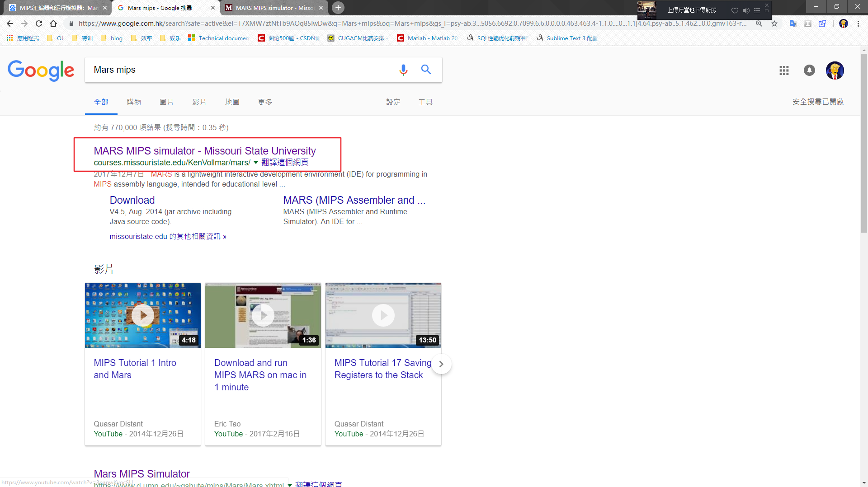Image resolution: width=868 pixels, height=487 pixels.
Task: Like the song with the heart icon
Action: [735, 10]
